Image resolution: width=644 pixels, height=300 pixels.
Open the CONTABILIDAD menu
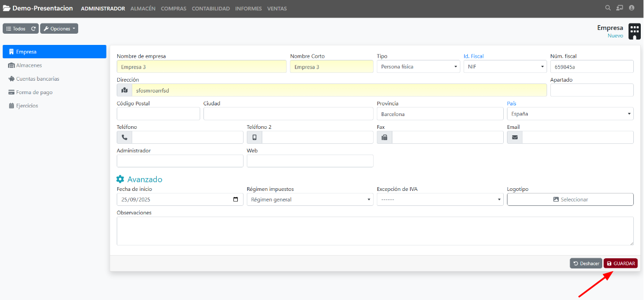pyautogui.click(x=211, y=9)
